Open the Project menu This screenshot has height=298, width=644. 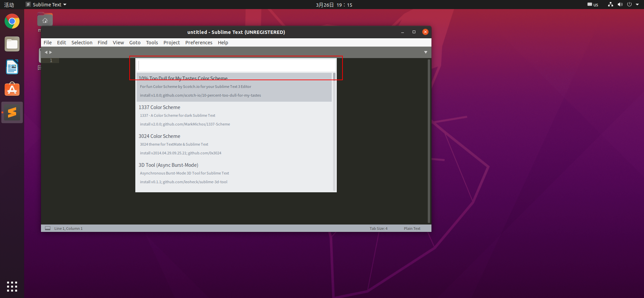point(172,43)
